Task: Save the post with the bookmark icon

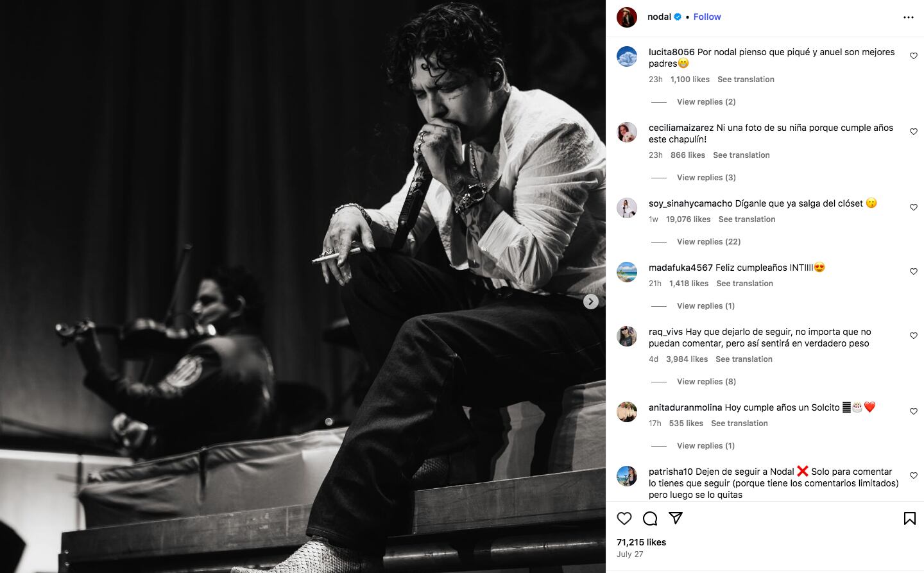Action: tap(909, 518)
